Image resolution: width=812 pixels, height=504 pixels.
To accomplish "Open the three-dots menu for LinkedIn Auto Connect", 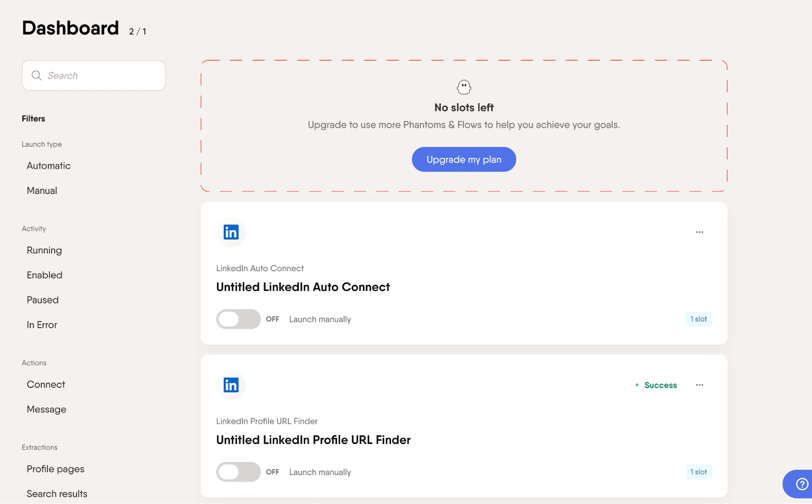I will (699, 232).
